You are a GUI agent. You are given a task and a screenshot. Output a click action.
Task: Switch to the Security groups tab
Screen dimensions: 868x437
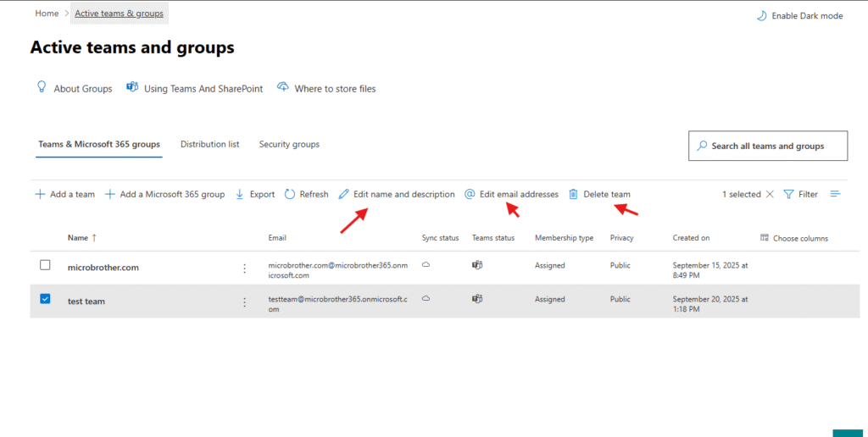point(289,145)
